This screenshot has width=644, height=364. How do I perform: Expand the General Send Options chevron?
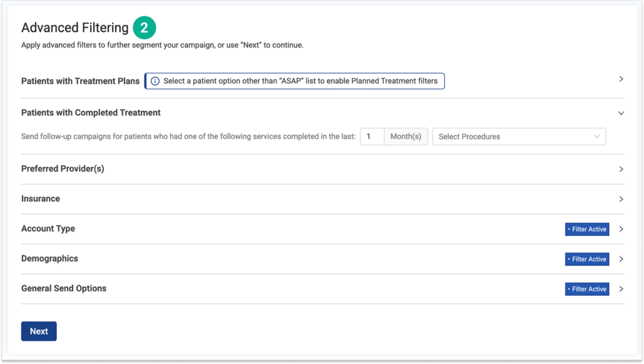click(621, 289)
